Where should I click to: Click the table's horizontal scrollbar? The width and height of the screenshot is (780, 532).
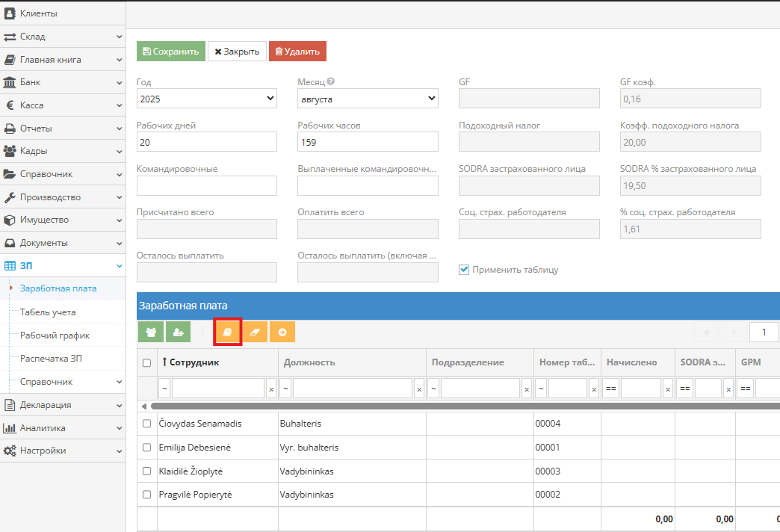(448, 406)
